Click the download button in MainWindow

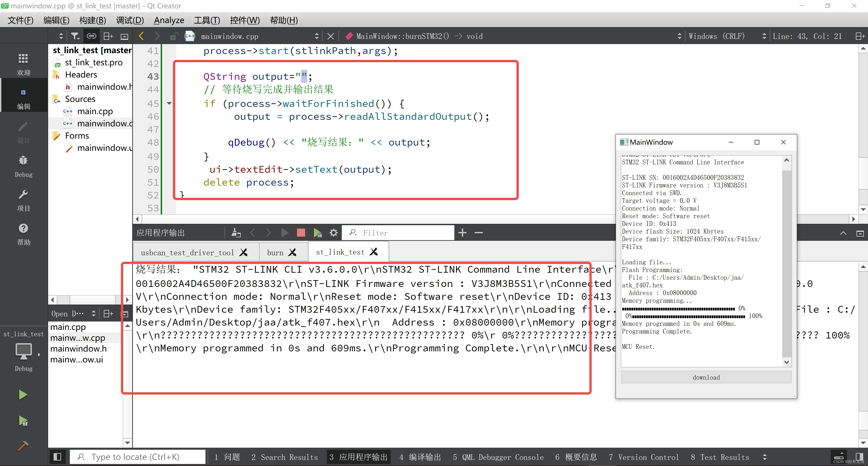[706, 377]
